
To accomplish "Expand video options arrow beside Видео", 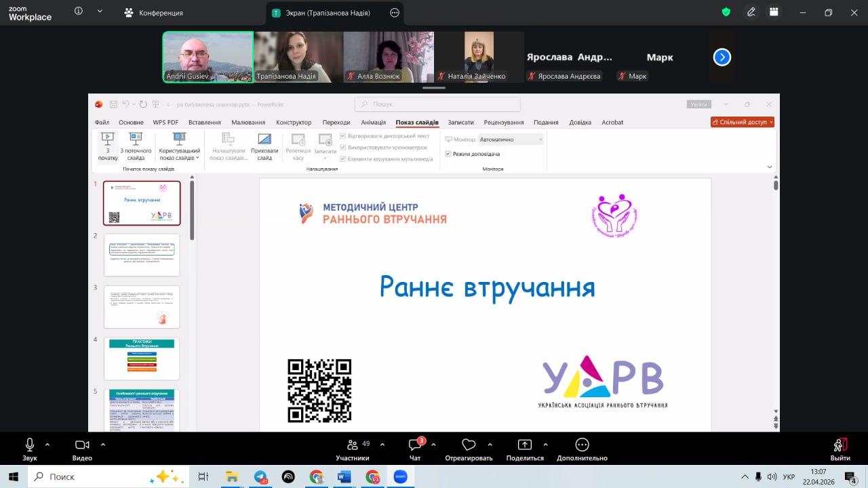I will click(103, 445).
